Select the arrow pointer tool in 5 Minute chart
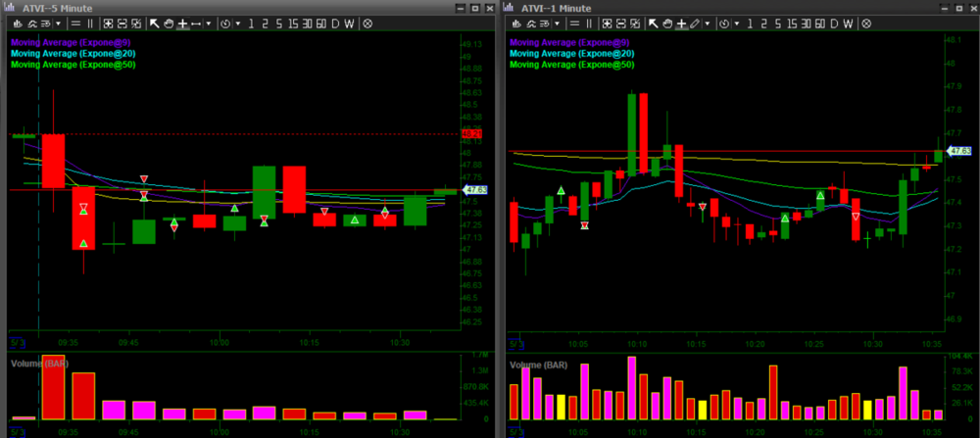This screenshot has width=980, height=438. 154,23
